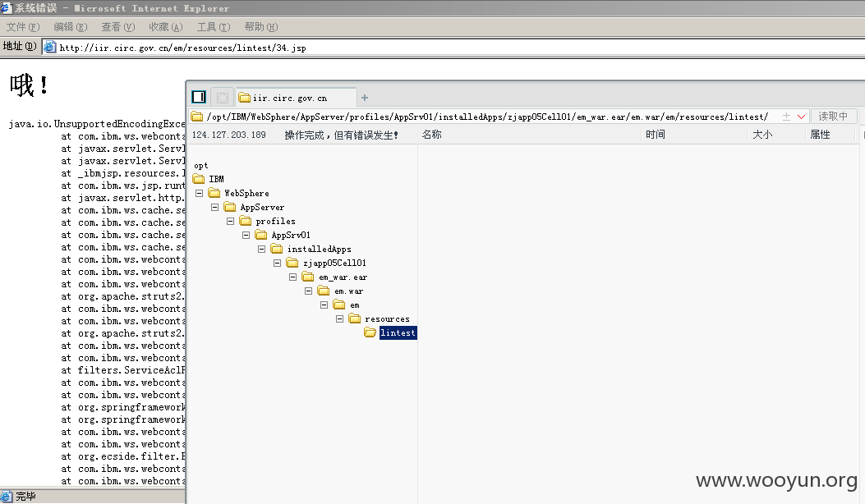Click the javax.servlet.http stack trace line
Screen dimensions: 865x504
(123, 198)
